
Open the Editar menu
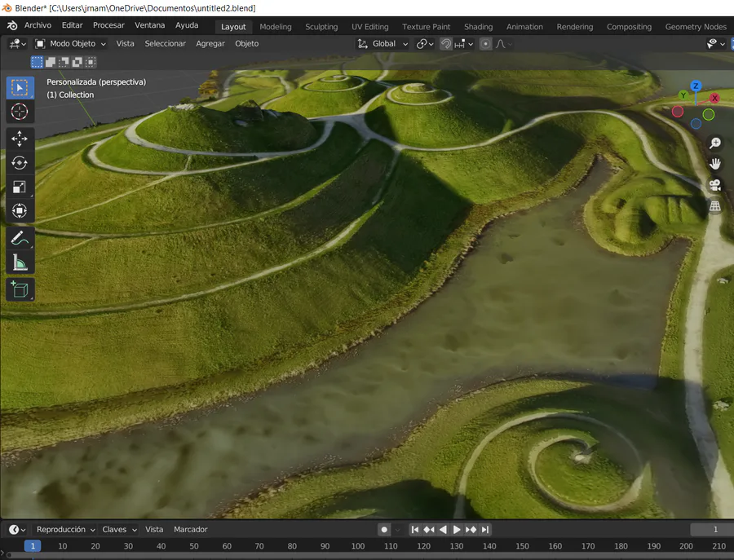(72, 25)
